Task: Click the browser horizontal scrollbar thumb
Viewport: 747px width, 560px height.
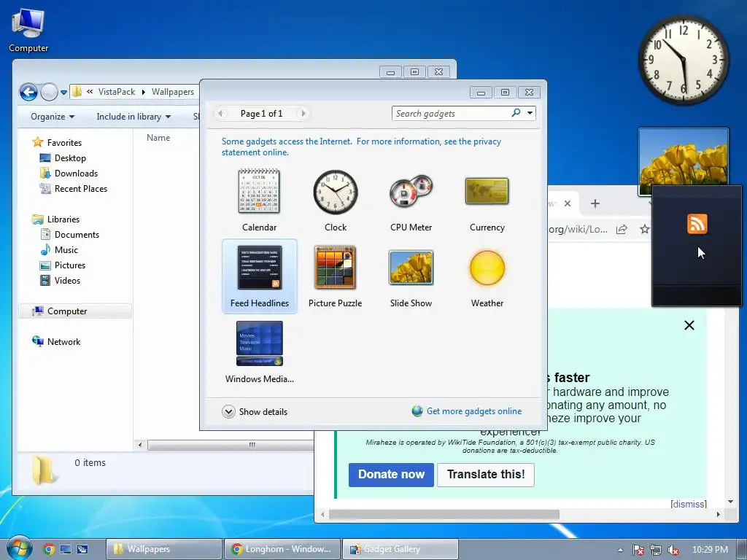Action: 444,514
